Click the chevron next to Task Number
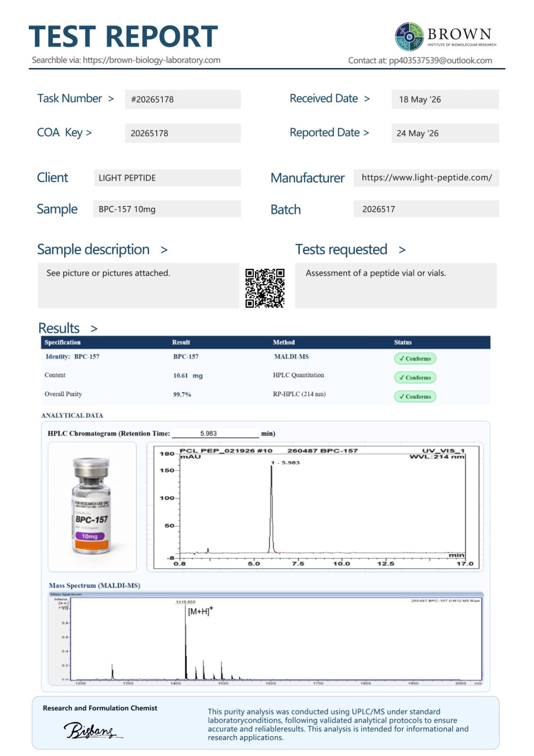Screen dimensions: 534x756 [111, 99]
